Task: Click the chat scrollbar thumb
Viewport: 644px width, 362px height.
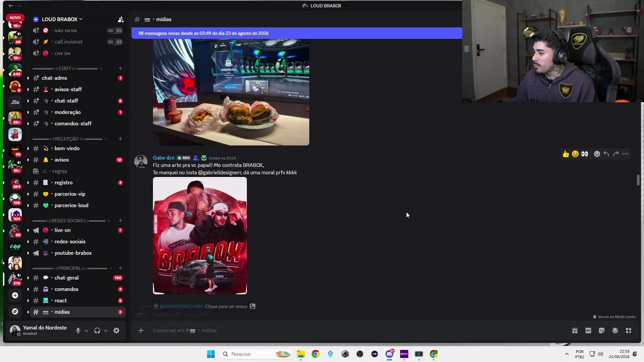Action: click(638, 180)
